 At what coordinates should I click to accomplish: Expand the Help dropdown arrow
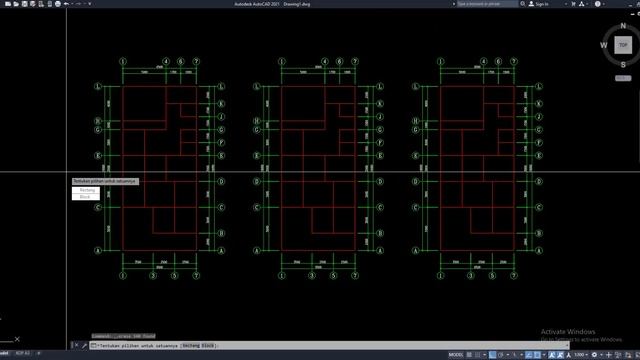pyautogui.click(x=604, y=4)
